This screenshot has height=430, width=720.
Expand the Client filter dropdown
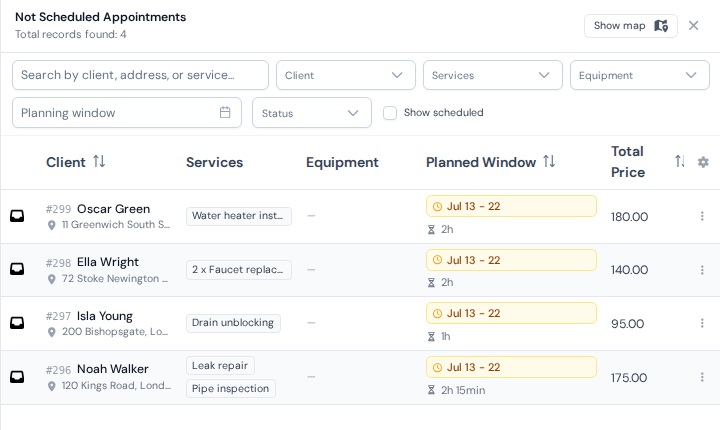coord(346,75)
